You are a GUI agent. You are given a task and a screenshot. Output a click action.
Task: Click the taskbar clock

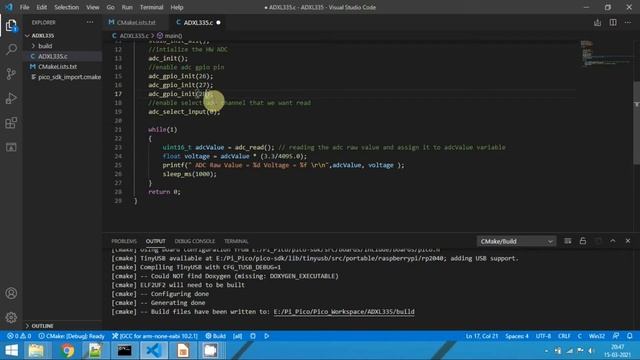[x=617, y=351]
